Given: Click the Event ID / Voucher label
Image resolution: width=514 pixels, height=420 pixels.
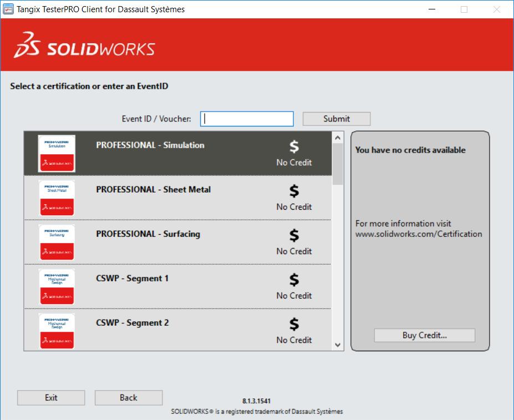Looking at the screenshot, I should click(x=156, y=119).
